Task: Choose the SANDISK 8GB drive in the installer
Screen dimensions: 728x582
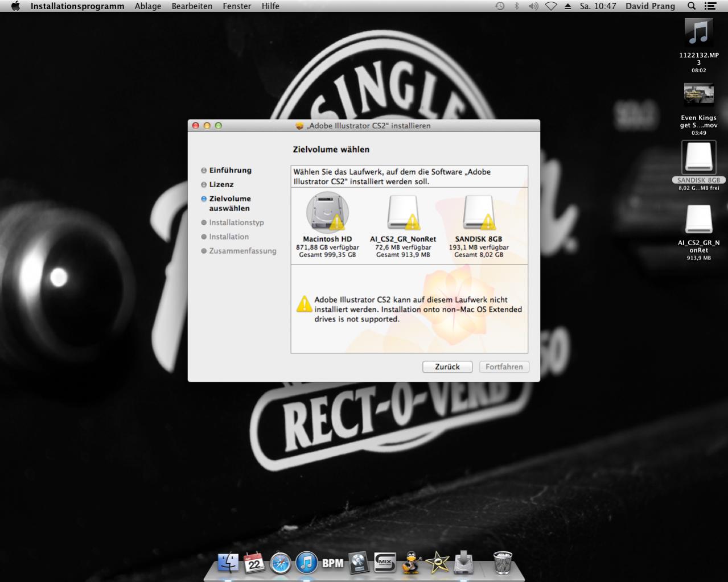Action: click(479, 213)
